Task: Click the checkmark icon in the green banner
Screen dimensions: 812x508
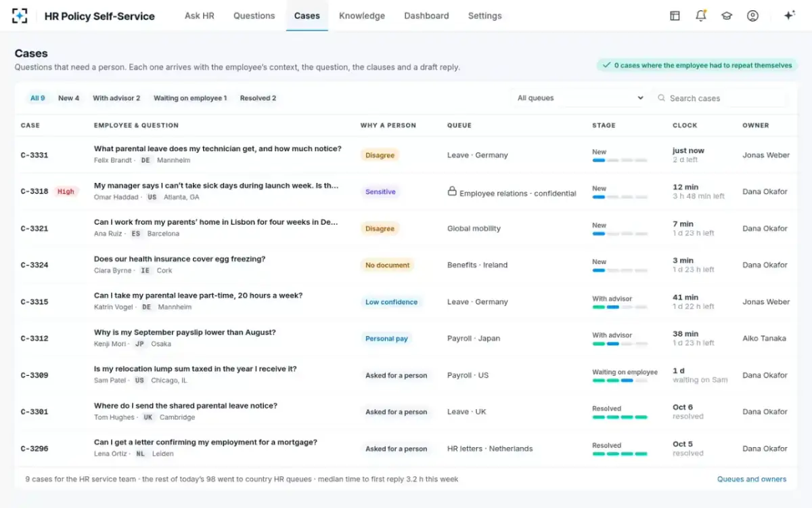Action: 606,66
